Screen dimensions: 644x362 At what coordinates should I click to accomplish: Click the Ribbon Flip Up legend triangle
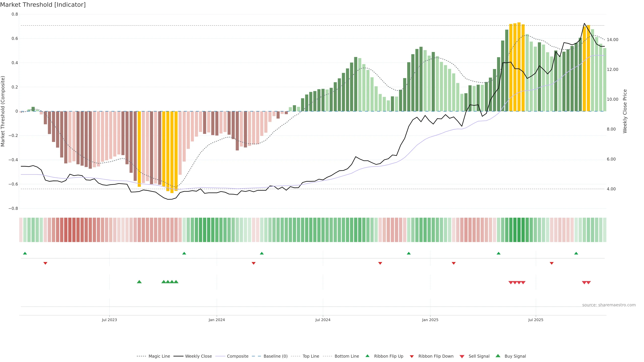[367, 356]
